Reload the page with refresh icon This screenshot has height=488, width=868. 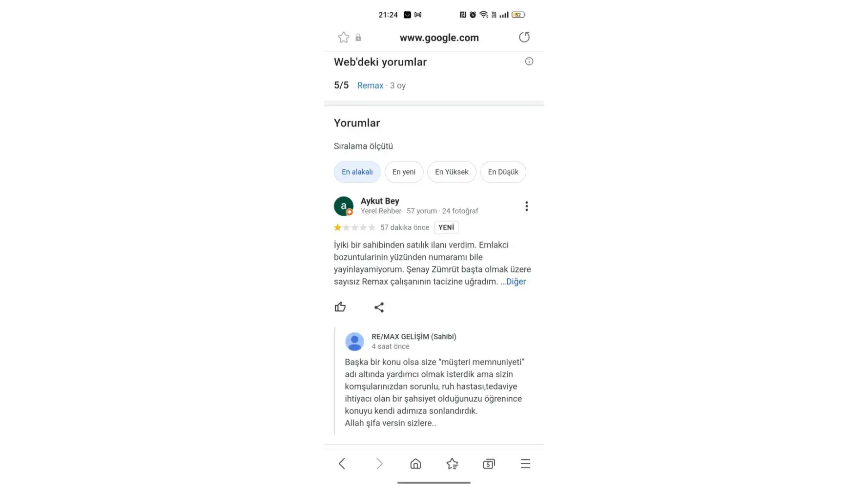(524, 37)
